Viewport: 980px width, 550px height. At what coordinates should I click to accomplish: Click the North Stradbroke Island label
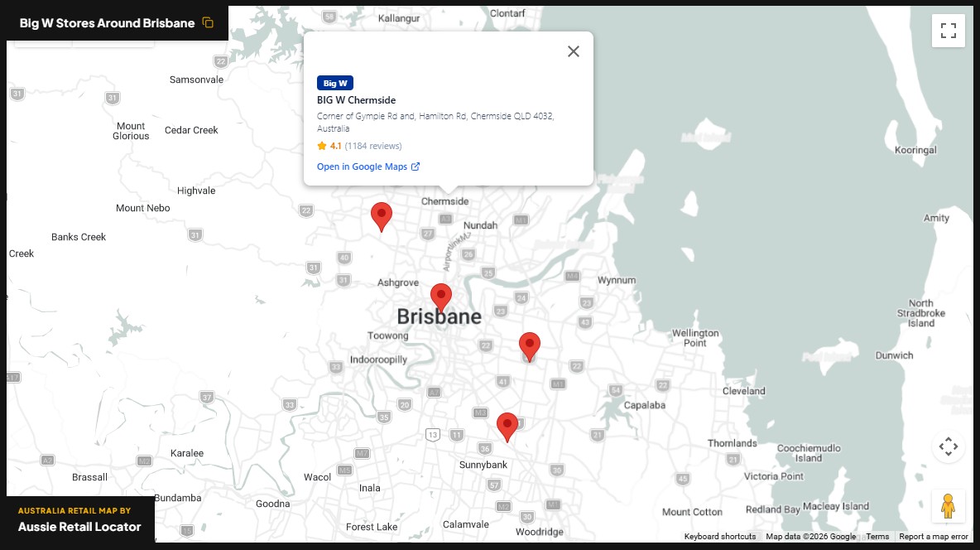click(x=921, y=313)
